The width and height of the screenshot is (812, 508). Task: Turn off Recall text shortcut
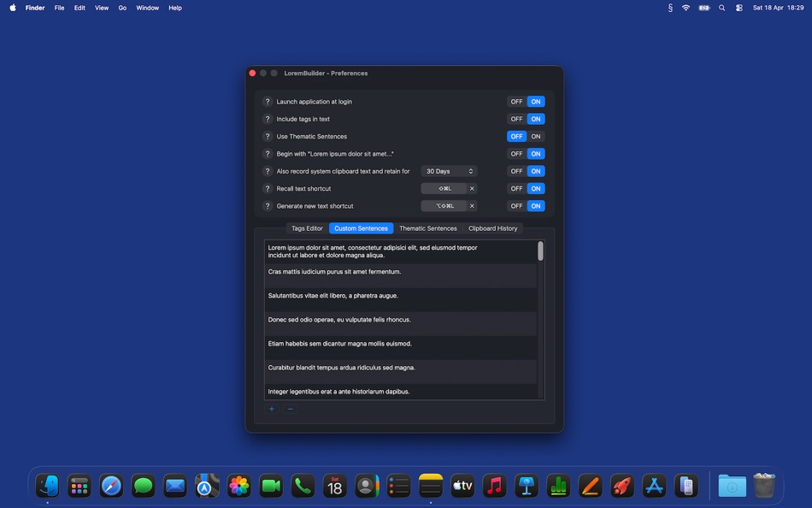tap(516, 189)
